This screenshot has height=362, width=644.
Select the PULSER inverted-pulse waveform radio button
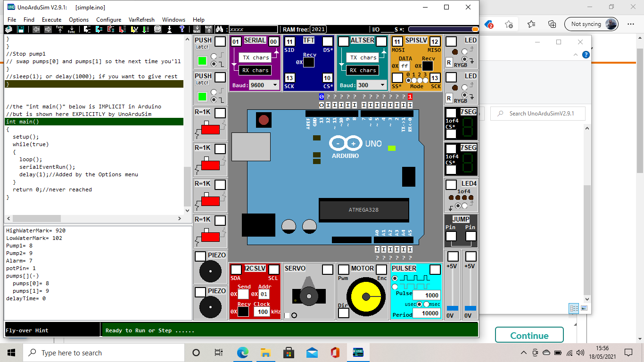[x=395, y=287]
